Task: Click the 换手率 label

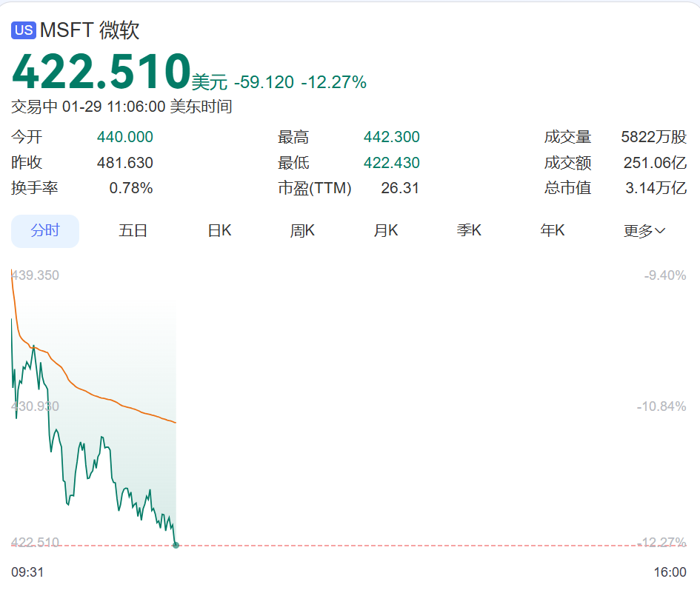Action: tap(34, 188)
